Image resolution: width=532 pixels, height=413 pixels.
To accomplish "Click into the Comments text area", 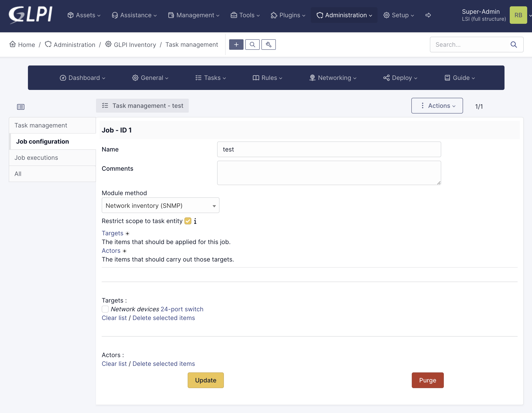I will (x=329, y=172).
